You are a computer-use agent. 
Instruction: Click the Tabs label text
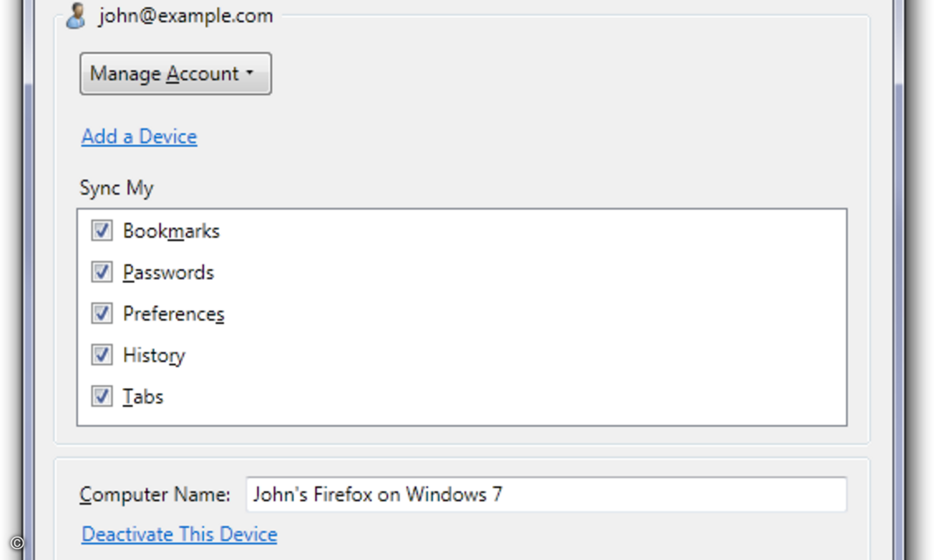[x=143, y=397]
